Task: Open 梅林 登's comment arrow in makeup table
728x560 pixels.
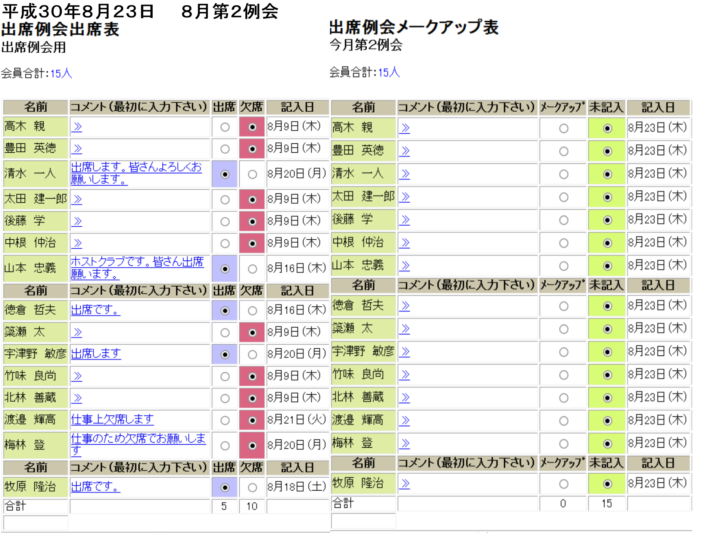Action: point(405,444)
